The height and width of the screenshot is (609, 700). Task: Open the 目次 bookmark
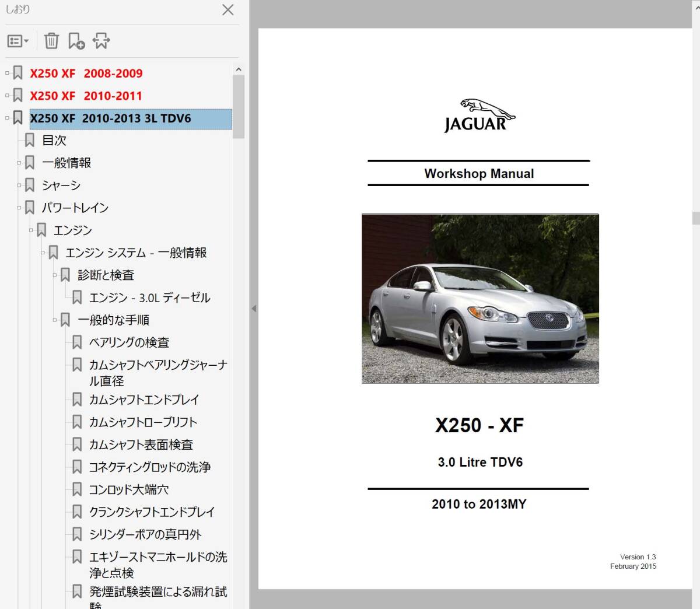point(54,141)
